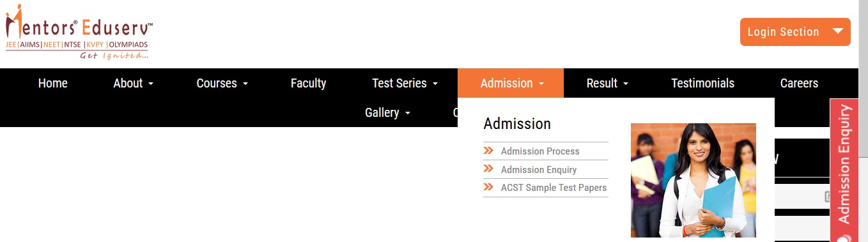Open the Careers page
Image resolution: width=868 pixels, height=242 pixels.
pyautogui.click(x=799, y=83)
